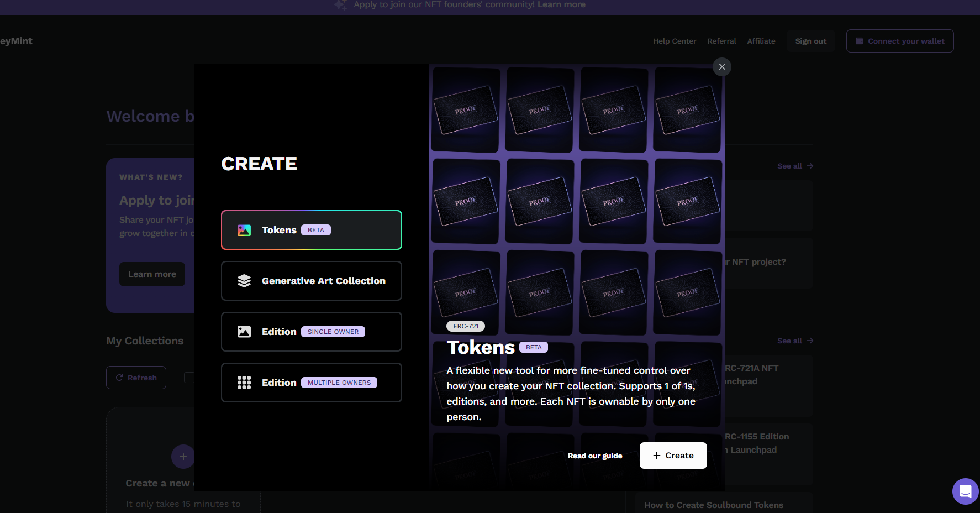Screen dimensions: 980x513
Task: Refresh the My Collections list
Action: [136, 378]
